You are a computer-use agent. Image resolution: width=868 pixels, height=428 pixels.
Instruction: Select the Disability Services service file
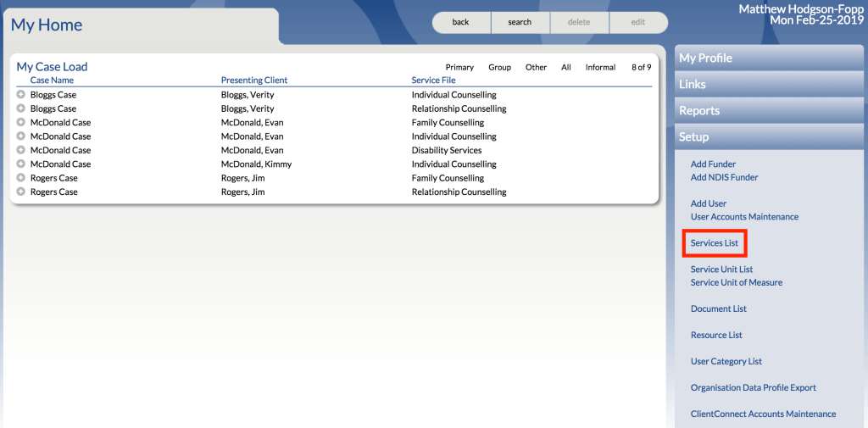click(447, 150)
